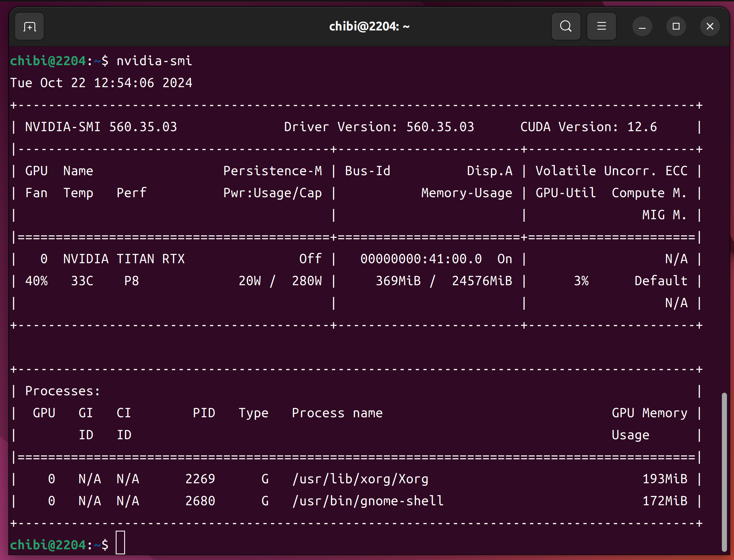Close the terminal window
The width and height of the screenshot is (734, 560).
pyautogui.click(x=710, y=26)
